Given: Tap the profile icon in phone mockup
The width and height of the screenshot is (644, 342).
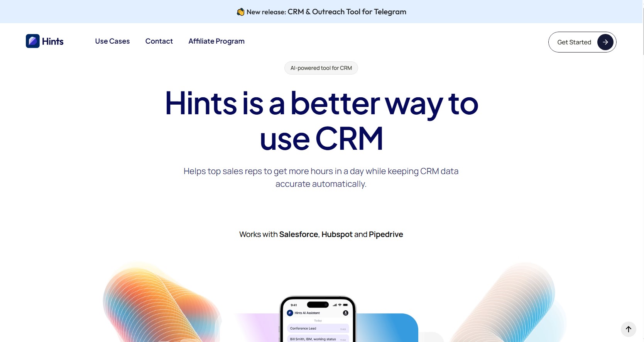Looking at the screenshot, I should [345, 313].
